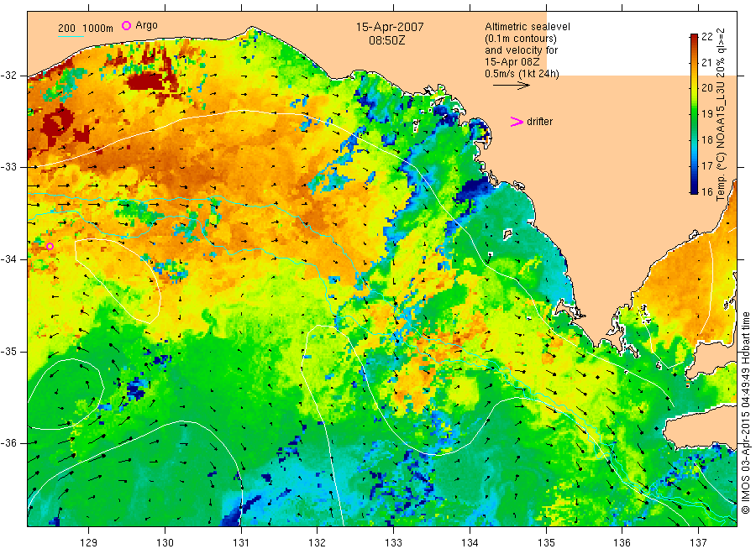Image resolution: width=756 pixels, height=554 pixels.
Task: Click the "Altimetric sealevel" text line
Action: [x=527, y=27]
